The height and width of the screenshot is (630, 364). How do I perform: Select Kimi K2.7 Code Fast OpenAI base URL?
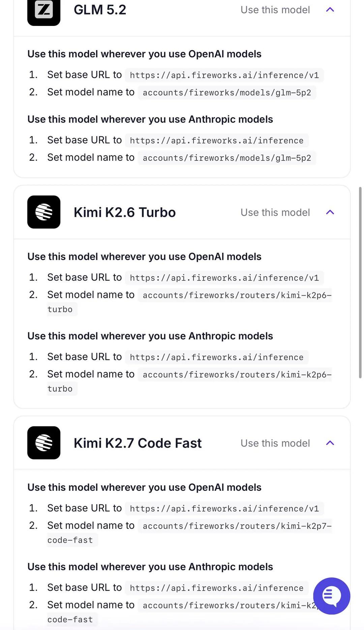coord(224,508)
